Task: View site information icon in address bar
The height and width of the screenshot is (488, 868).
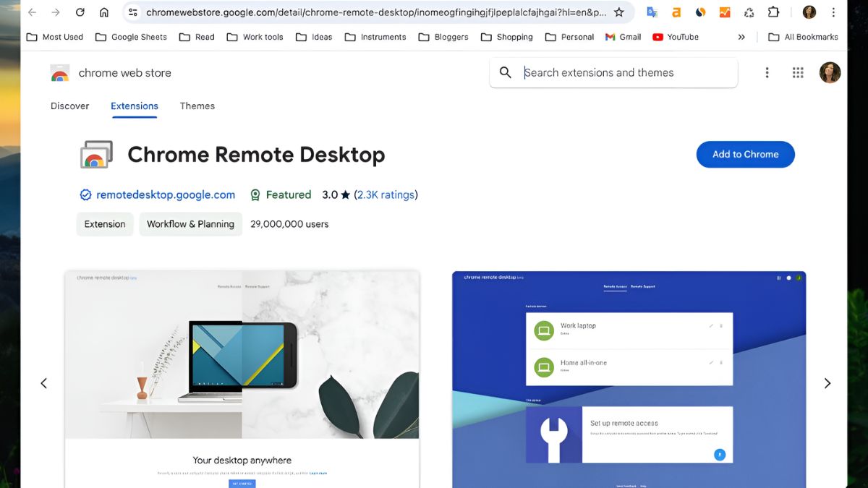Action: (132, 12)
